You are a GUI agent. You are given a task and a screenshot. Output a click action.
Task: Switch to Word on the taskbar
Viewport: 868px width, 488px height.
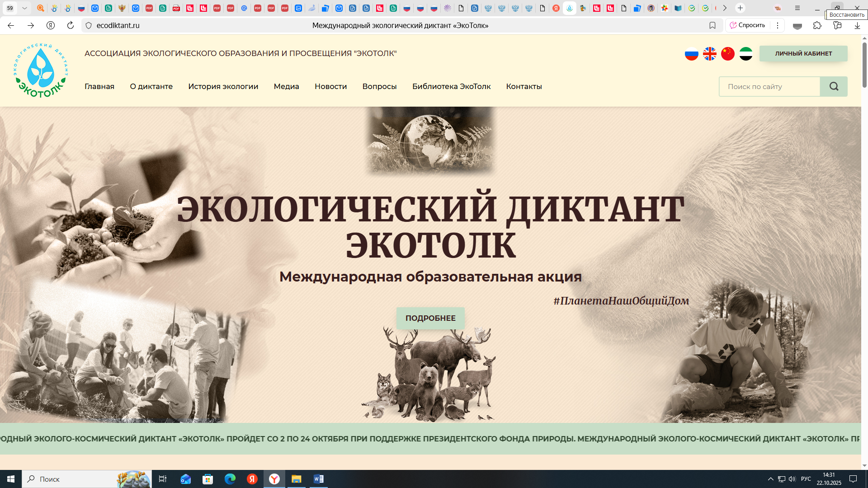click(319, 479)
